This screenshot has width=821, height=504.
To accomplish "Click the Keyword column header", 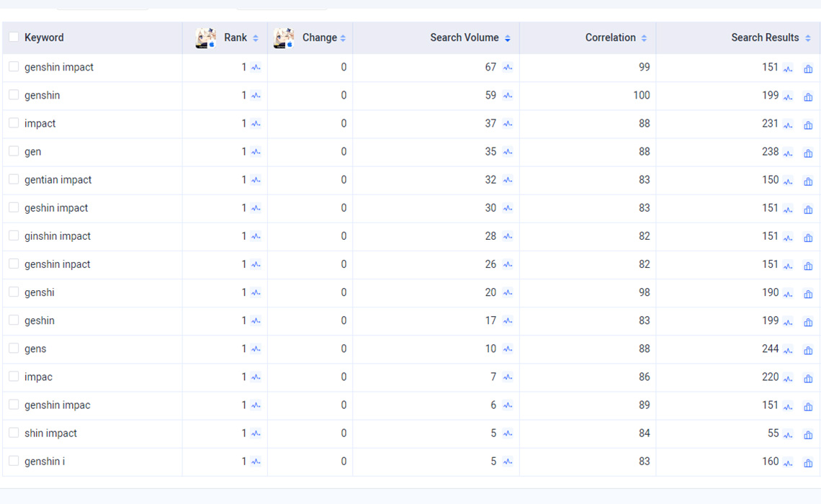I will (44, 37).
